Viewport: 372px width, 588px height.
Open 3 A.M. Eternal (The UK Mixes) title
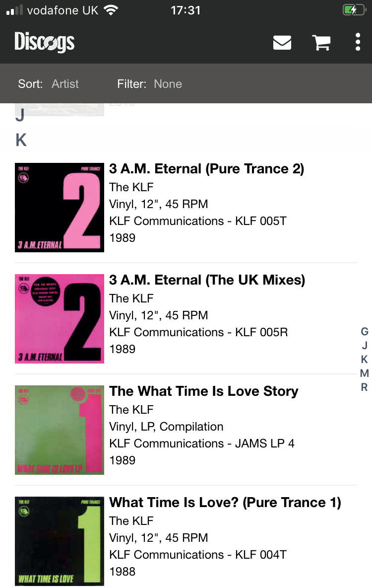coord(207,280)
